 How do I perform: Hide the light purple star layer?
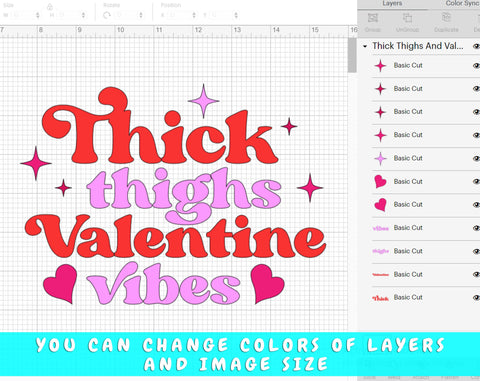[476, 159]
